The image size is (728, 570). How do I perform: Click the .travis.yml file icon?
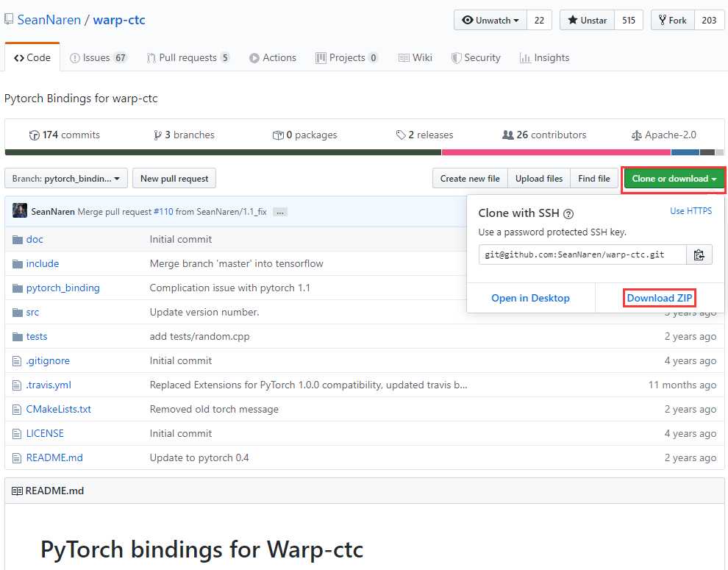17,385
